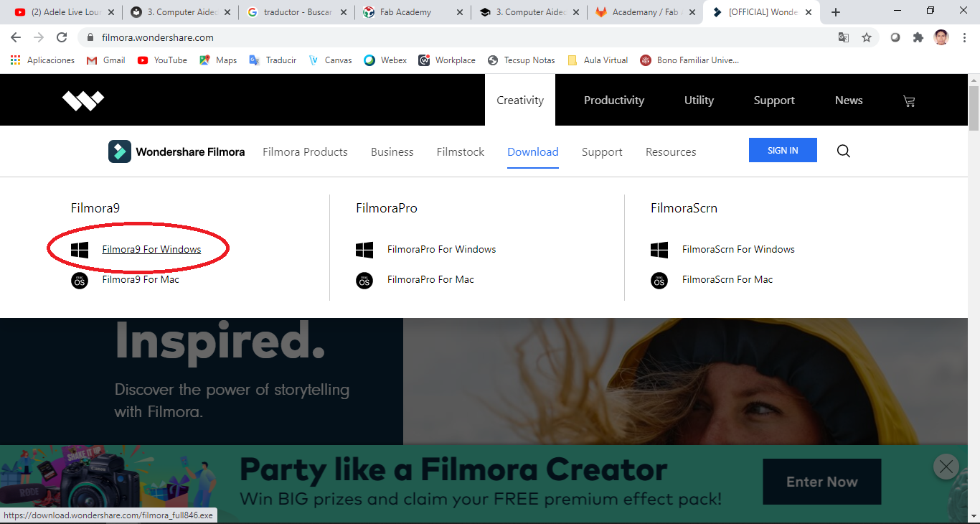Click macOS icon beside FilmoraScrn For Mac
This screenshot has height=524, width=980.
pyautogui.click(x=659, y=280)
